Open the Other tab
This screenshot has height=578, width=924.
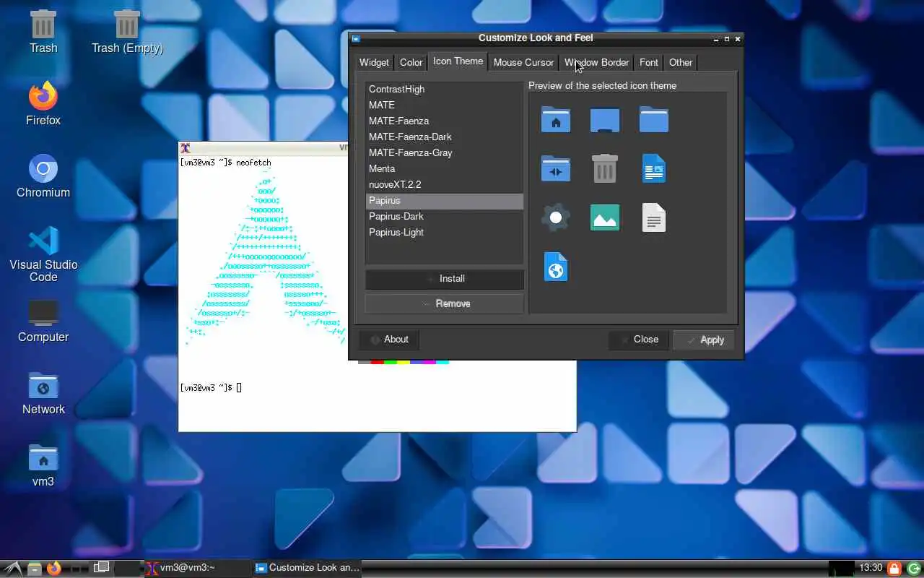[681, 62]
